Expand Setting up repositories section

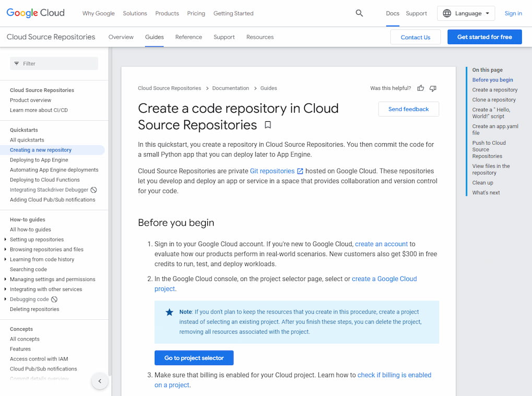tap(5, 240)
